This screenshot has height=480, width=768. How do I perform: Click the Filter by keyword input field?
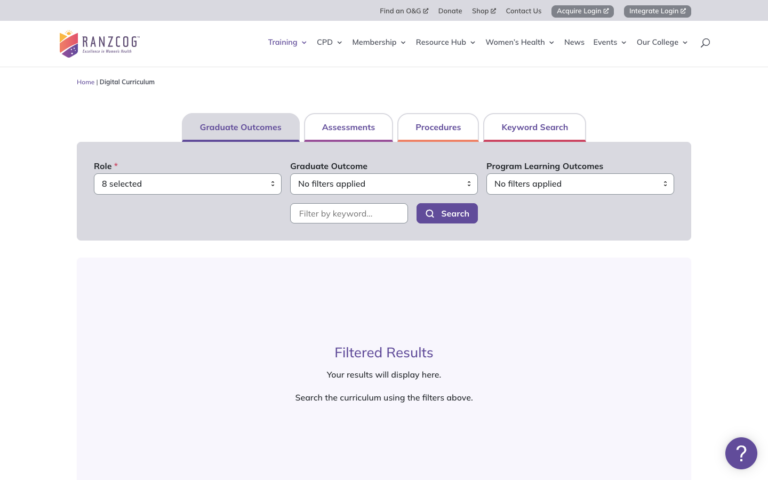click(x=348, y=213)
